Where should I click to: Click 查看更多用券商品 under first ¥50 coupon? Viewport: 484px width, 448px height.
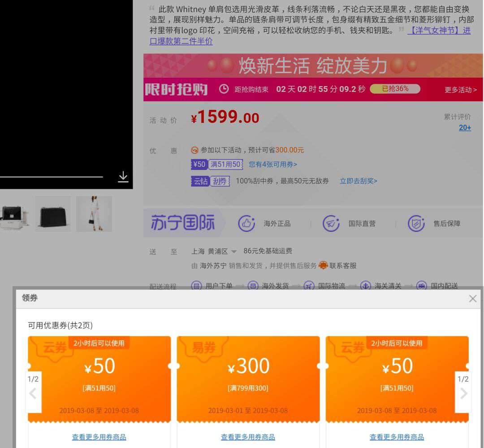(x=99, y=437)
